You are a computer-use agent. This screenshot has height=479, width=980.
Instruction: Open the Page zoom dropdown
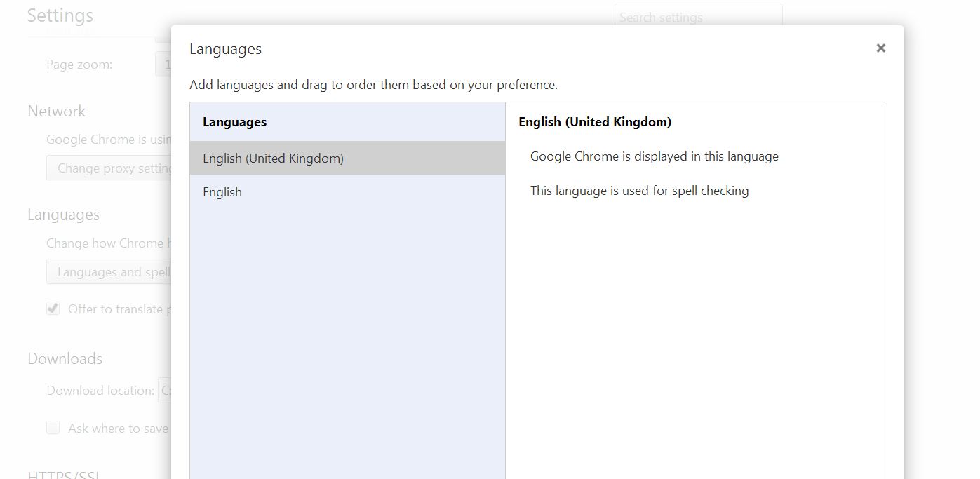[x=163, y=65]
